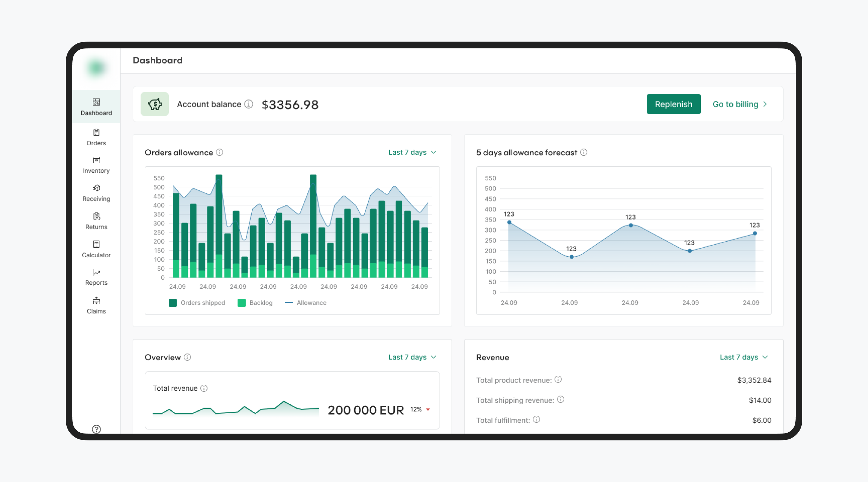868x482 pixels.
Task: Select Orders label in sidebar
Action: coord(96,143)
